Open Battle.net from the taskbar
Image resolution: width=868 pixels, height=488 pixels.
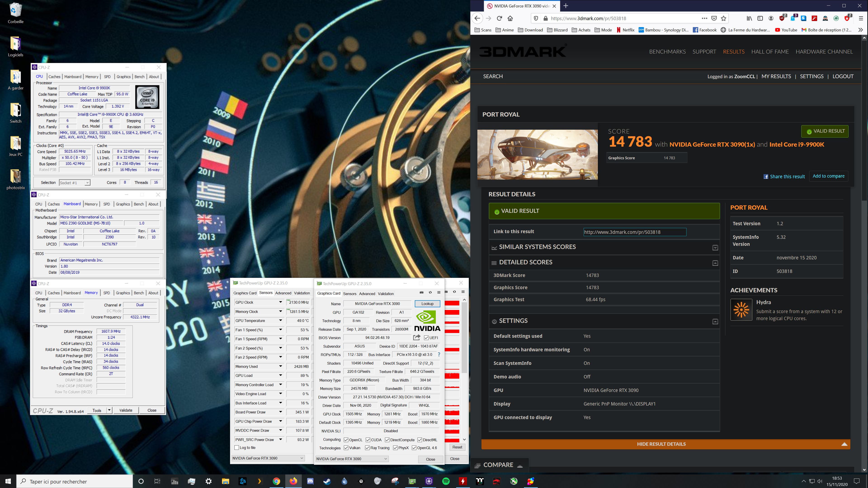tap(242, 481)
